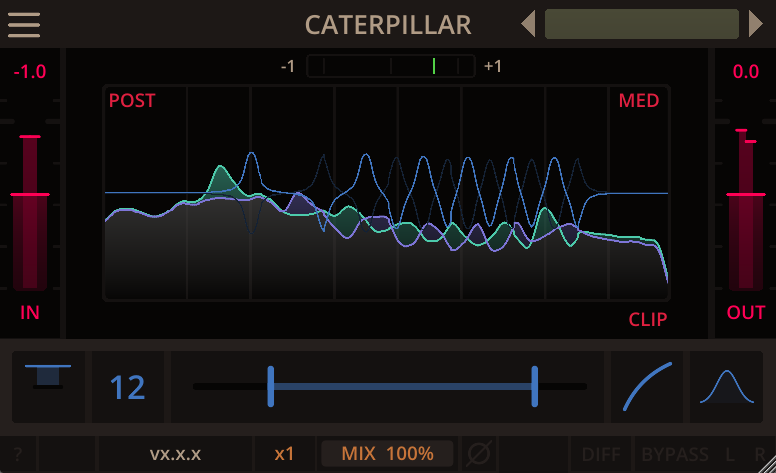This screenshot has height=473, width=776.
Task: Toggle the phase invert icon
Action: coord(479,454)
